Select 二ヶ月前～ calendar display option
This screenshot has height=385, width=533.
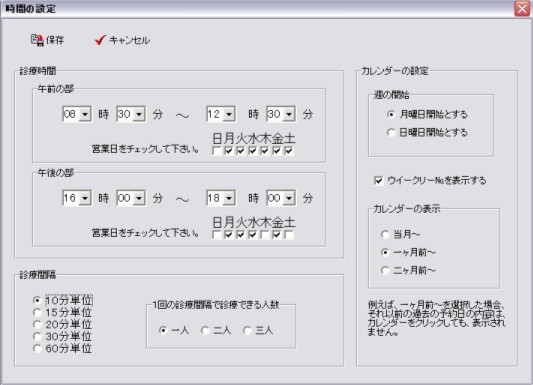pyautogui.click(x=385, y=270)
